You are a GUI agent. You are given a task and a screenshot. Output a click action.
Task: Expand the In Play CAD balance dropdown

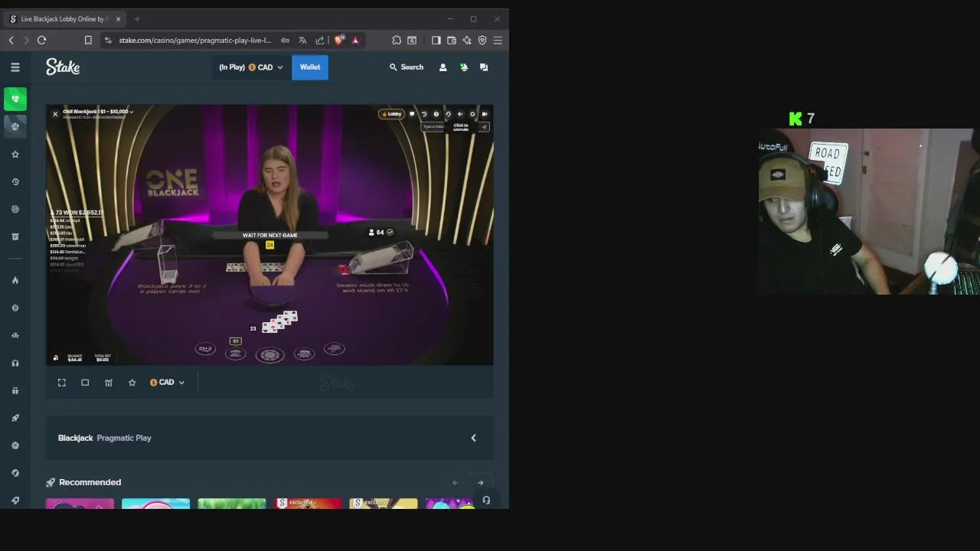(250, 67)
